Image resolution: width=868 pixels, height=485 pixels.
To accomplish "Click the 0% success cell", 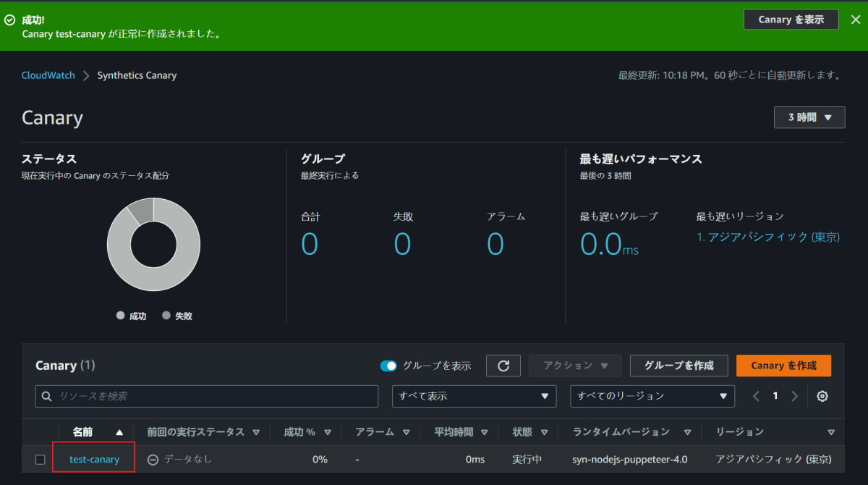I will [x=320, y=460].
